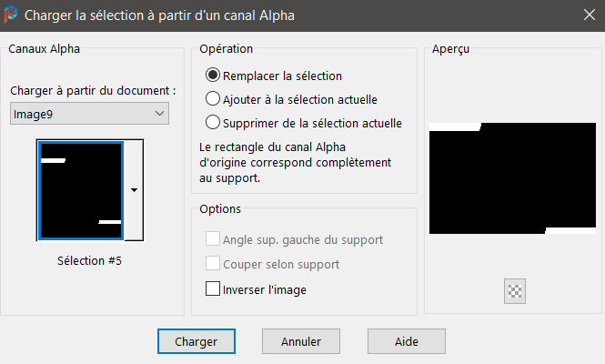Open help via Aide button

[406, 341]
